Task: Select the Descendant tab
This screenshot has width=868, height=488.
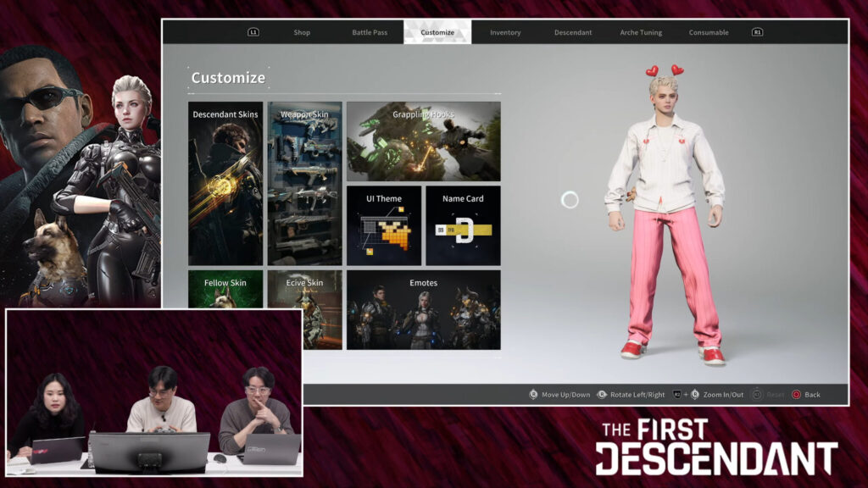Action: coord(573,32)
